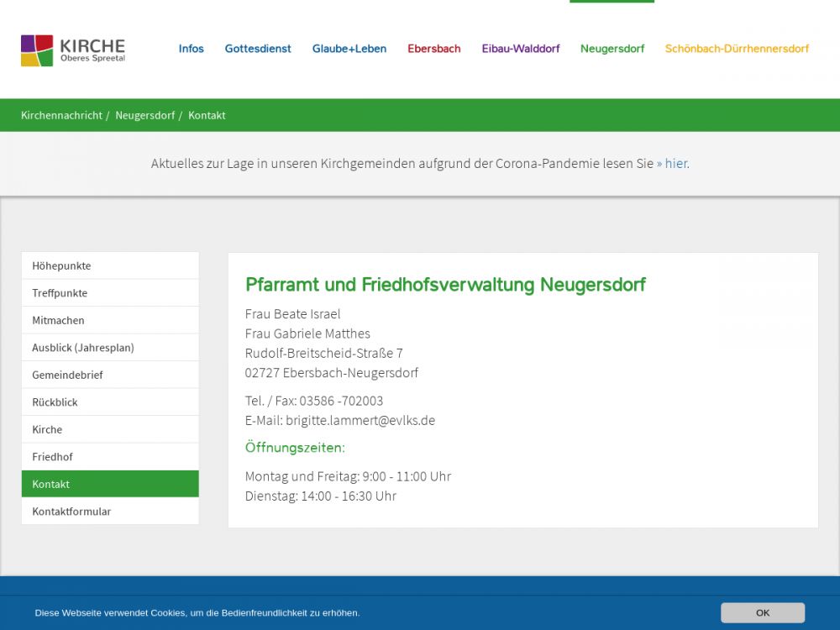The image size is (840, 630).
Task: Click the Neugersdorf breadcrumb link
Action: [x=144, y=115]
